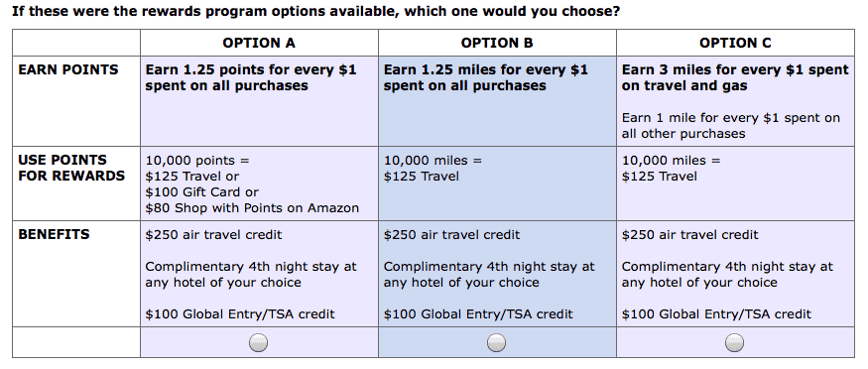The height and width of the screenshot is (369, 868).
Task: Click Option C's '$125 Travel' text
Action: (659, 177)
